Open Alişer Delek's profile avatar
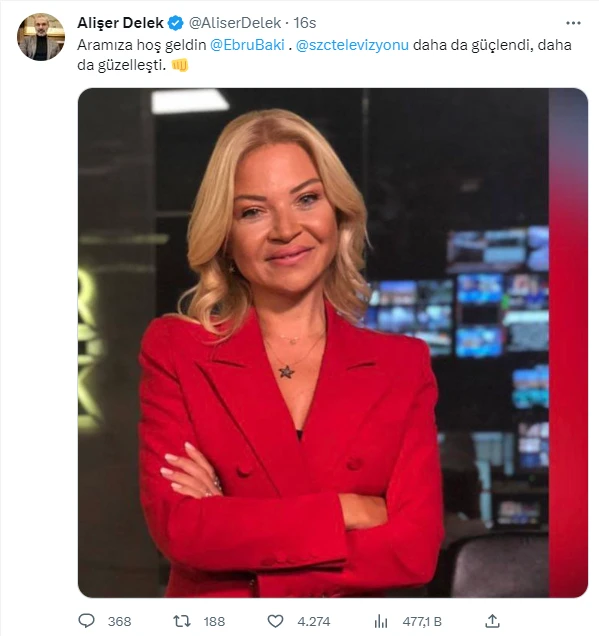599x636 pixels. [x=41, y=37]
